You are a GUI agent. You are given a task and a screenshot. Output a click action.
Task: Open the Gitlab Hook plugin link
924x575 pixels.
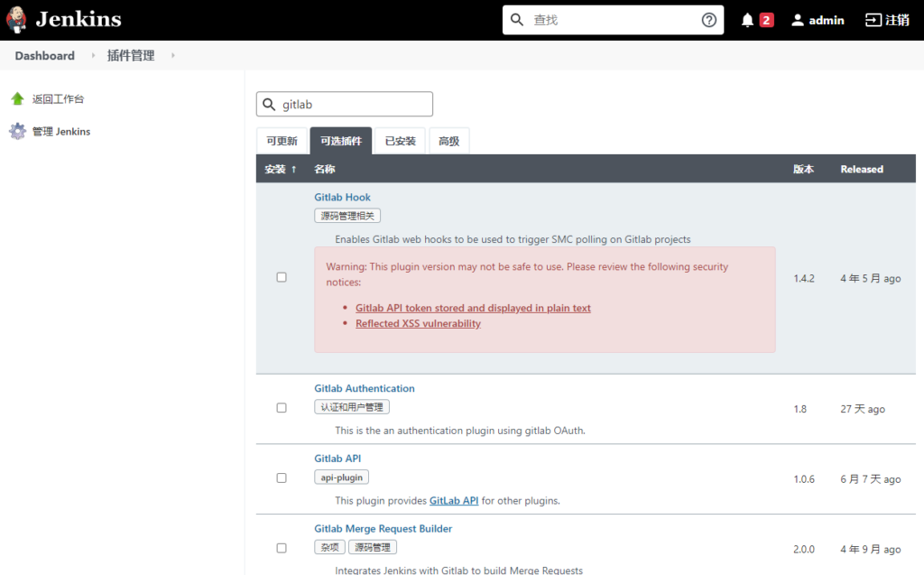point(342,197)
